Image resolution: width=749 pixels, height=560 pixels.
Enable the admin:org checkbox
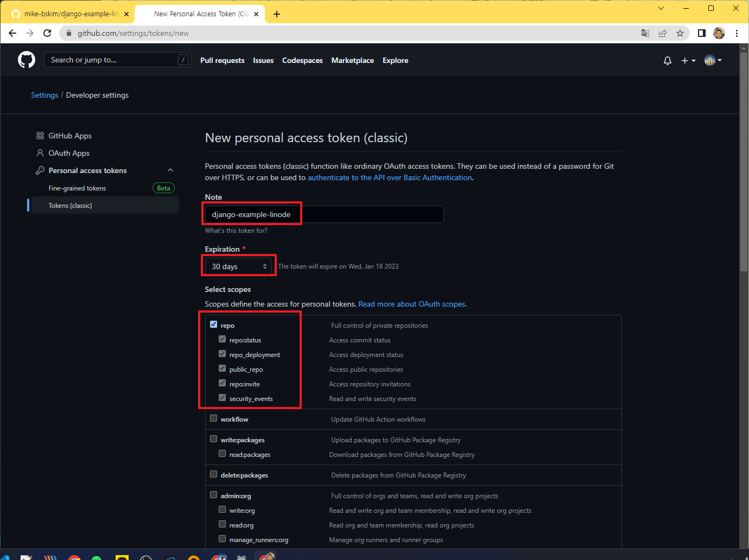213,495
